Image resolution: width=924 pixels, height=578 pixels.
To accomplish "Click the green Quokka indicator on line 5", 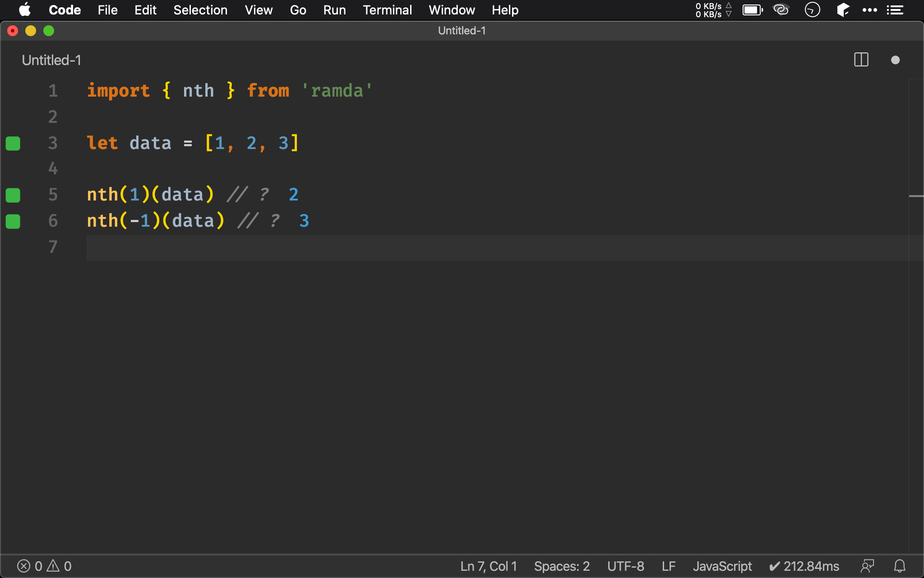I will (x=13, y=195).
